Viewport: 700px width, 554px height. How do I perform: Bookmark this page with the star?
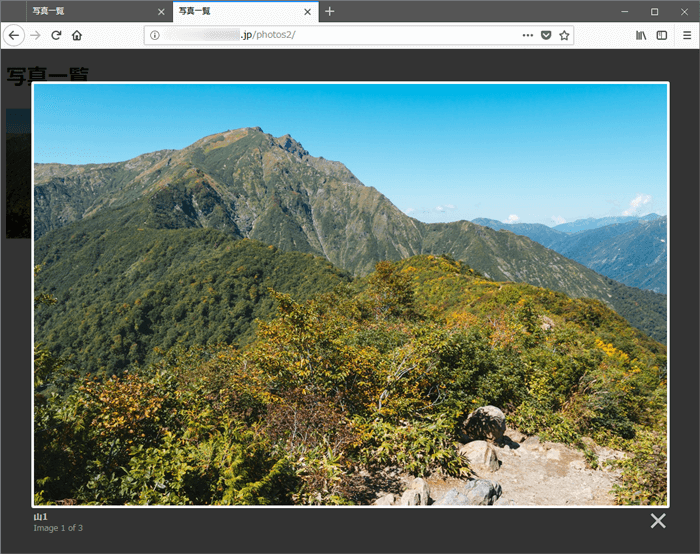coord(564,35)
